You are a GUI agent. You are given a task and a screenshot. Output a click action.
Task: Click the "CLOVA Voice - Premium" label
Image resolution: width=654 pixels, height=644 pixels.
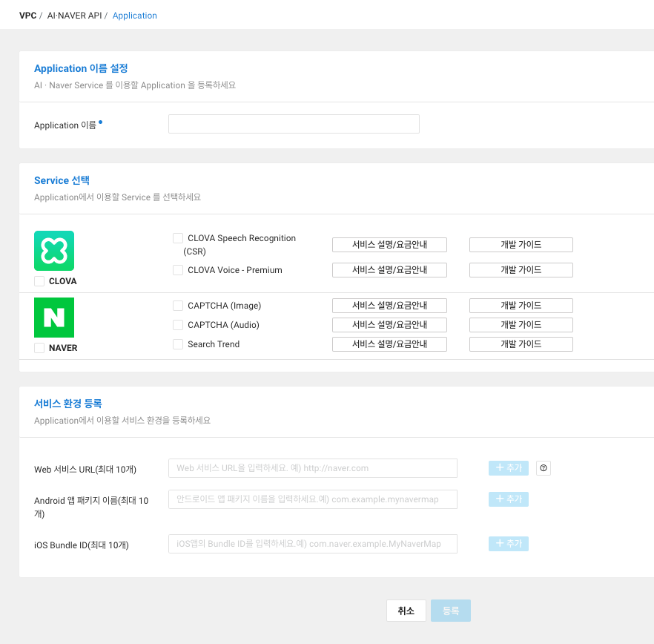click(x=235, y=270)
